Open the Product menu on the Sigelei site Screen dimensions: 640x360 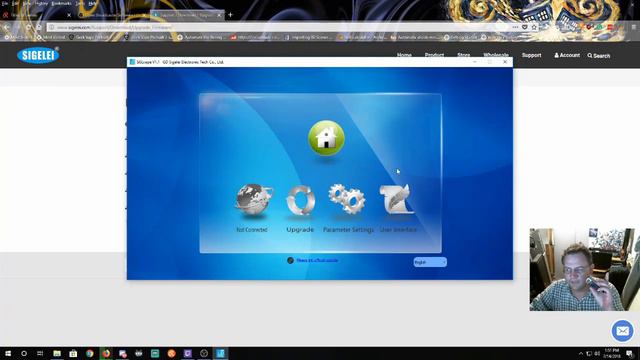434,55
